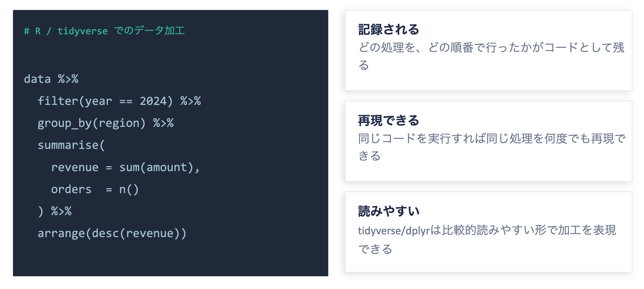Viewport: 644px width, 289px height.
Task: Select the filter(year == 2024) line
Action: [119, 101]
